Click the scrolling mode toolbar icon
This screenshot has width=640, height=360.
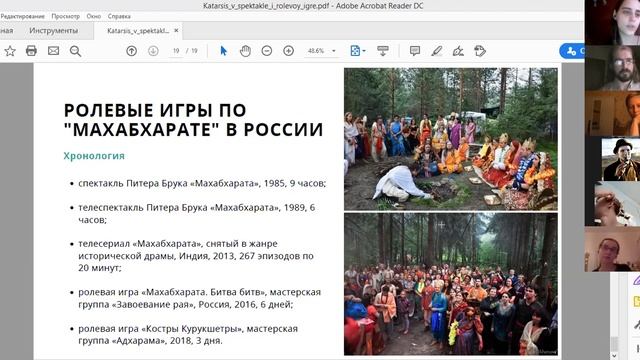[383, 51]
